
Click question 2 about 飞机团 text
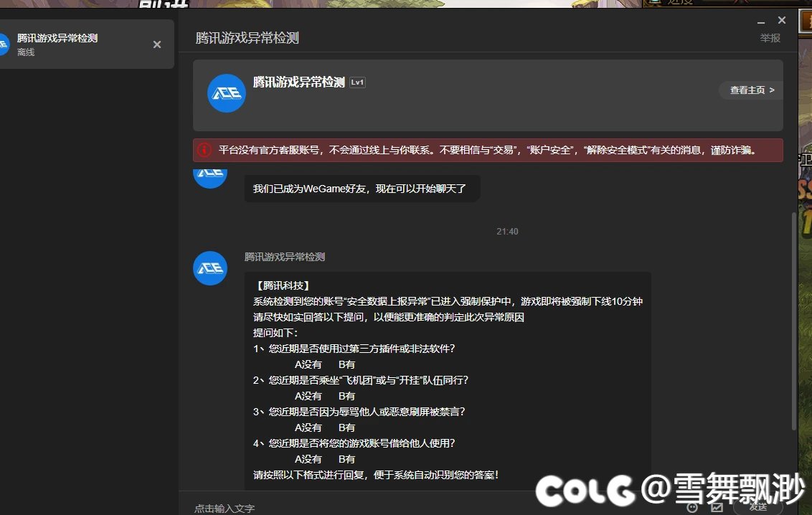click(x=361, y=380)
